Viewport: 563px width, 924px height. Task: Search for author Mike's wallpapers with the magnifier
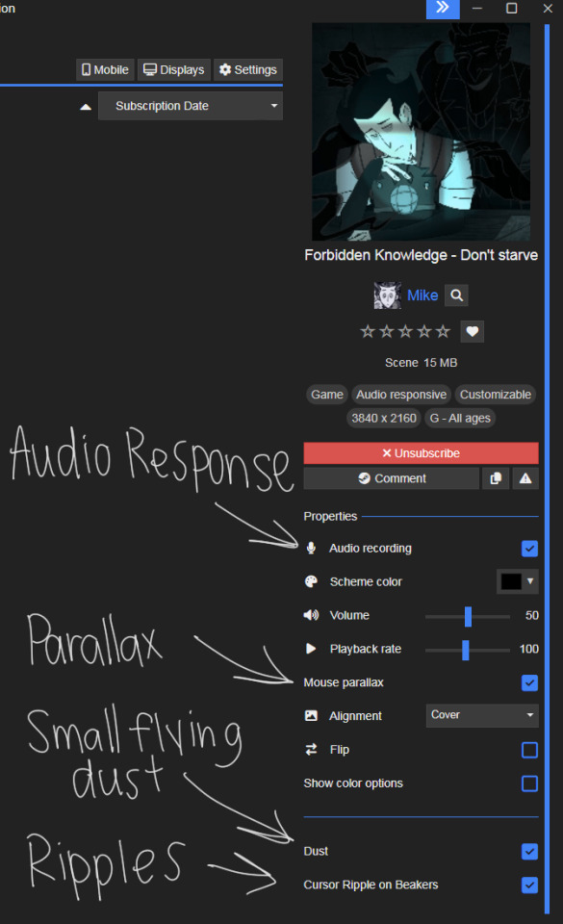pos(456,295)
